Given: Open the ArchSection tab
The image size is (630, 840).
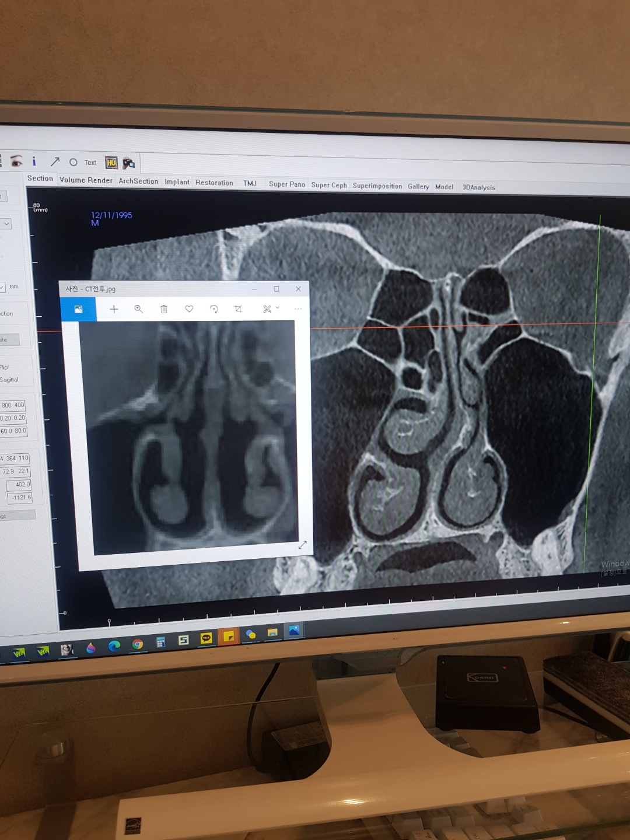Looking at the screenshot, I should click(138, 181).
